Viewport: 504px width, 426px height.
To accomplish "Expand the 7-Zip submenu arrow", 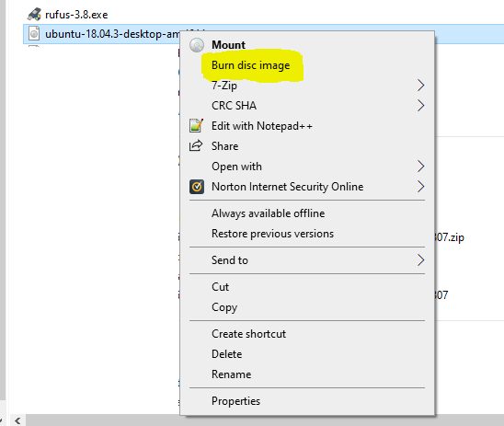I will (420, 86).
